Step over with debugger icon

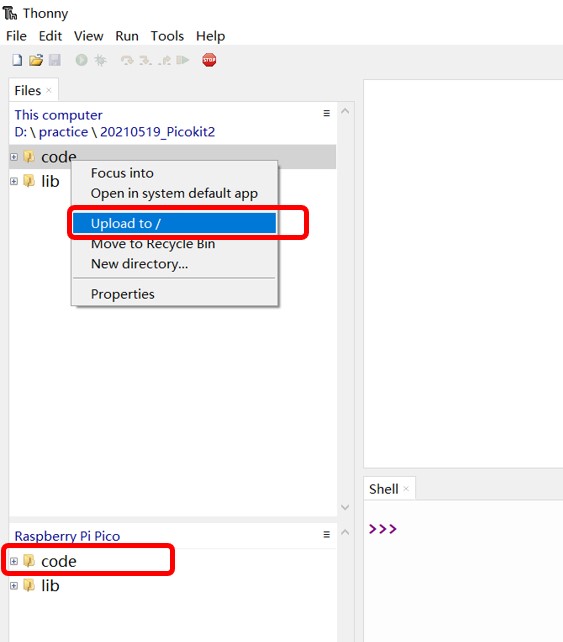[127, 61]
